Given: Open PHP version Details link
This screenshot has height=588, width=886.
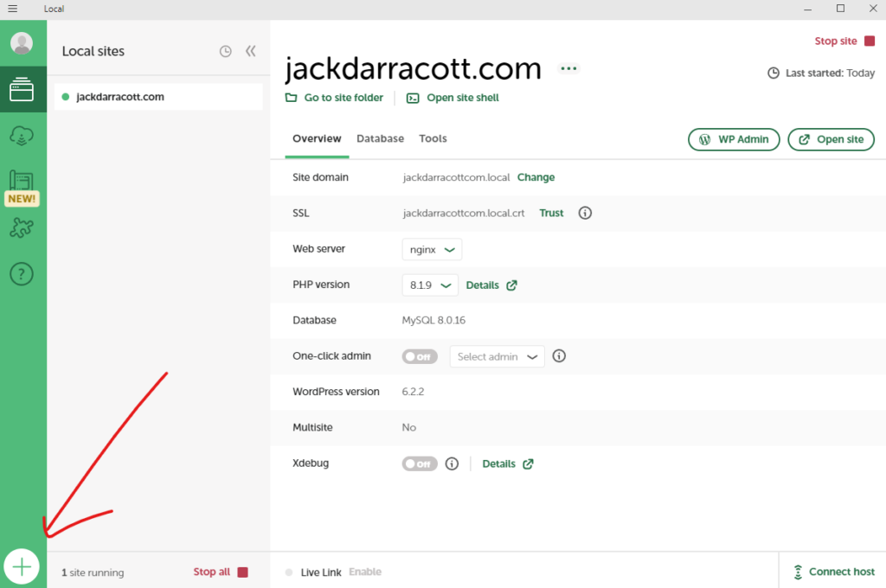Looking at the screenshot, I should point(491,285).
